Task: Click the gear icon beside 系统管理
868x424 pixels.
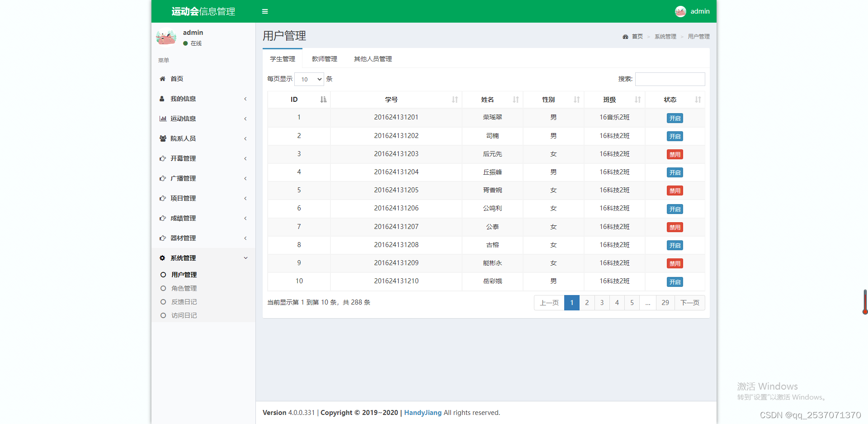Action: click(162, 258)
